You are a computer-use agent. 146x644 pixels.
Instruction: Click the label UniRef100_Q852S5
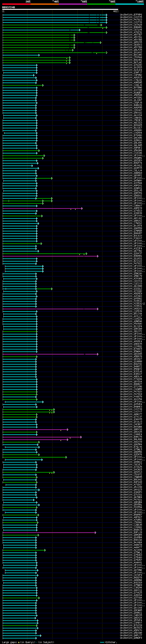(x=131, y=42)
